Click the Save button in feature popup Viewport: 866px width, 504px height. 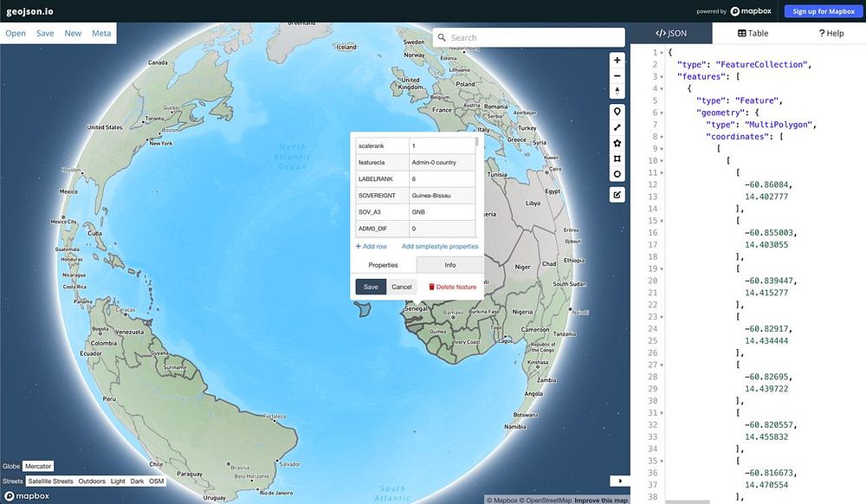[x=371, y=287]
